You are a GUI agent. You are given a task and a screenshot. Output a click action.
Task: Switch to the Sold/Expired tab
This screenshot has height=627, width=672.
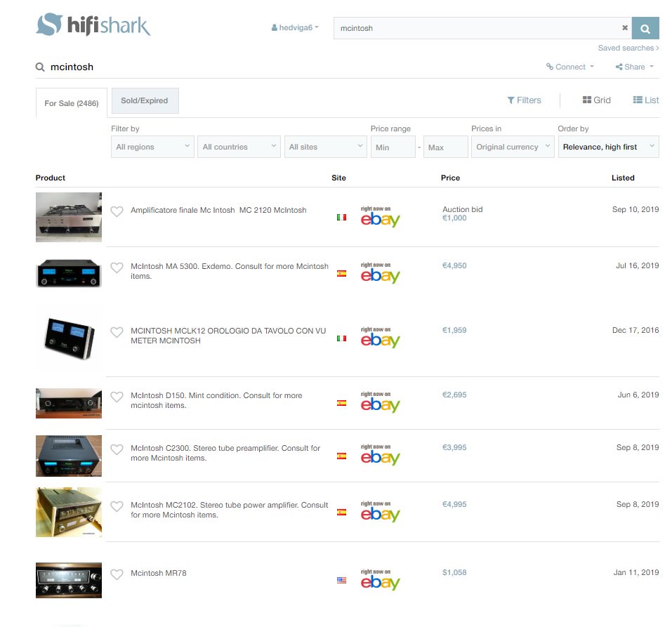click(x=145, y=100)
